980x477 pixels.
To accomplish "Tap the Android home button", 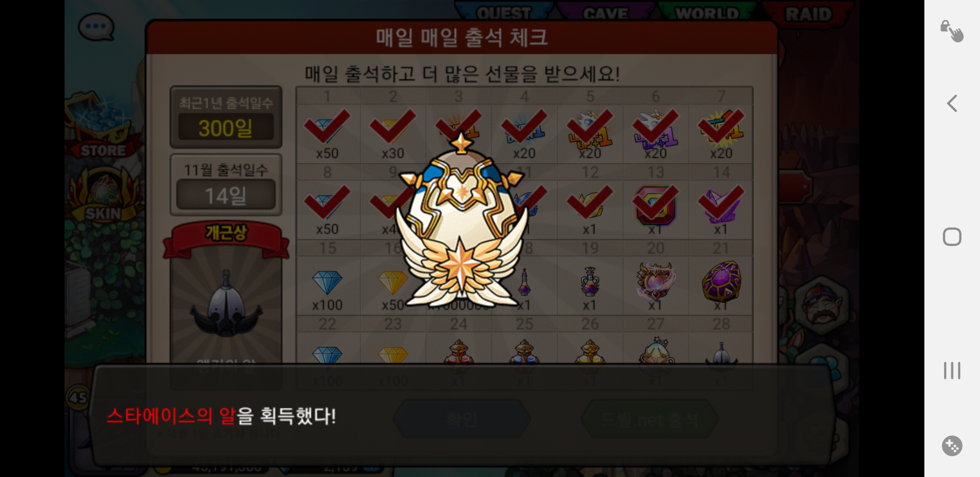I will point(952,237).
